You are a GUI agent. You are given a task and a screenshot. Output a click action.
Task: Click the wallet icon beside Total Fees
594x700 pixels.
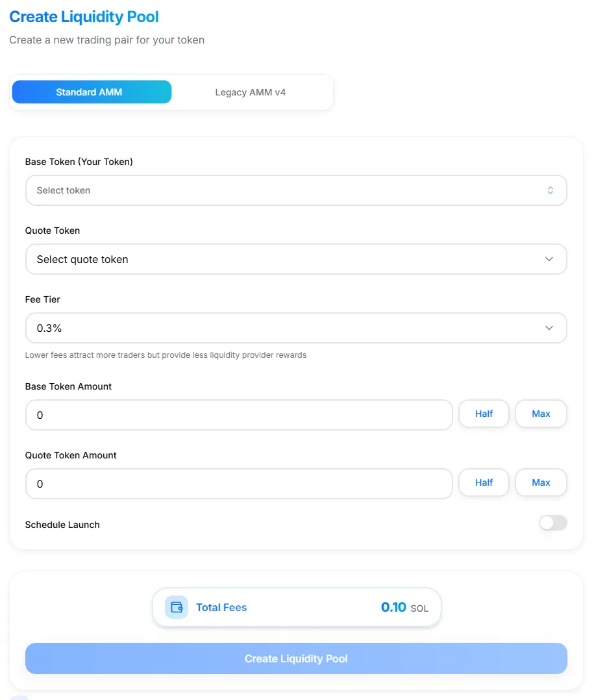point(175,607)
